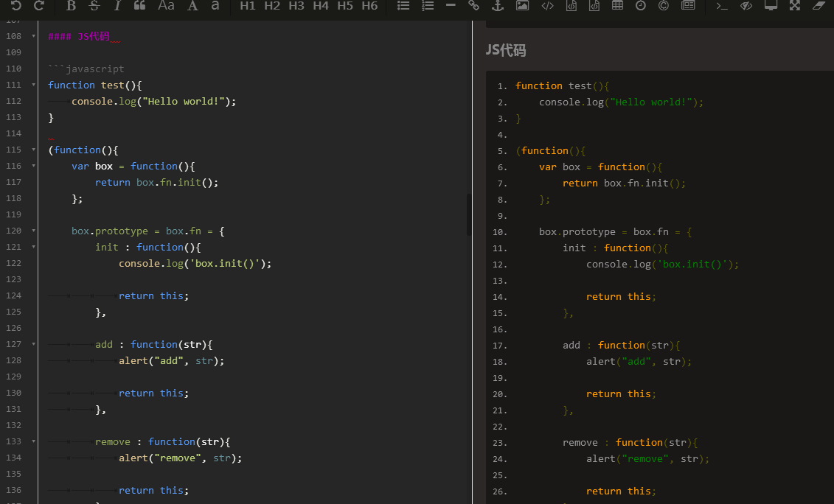Insert an unordered bullet list
This screenshot has height=504, width=834.
pos(403,5)
